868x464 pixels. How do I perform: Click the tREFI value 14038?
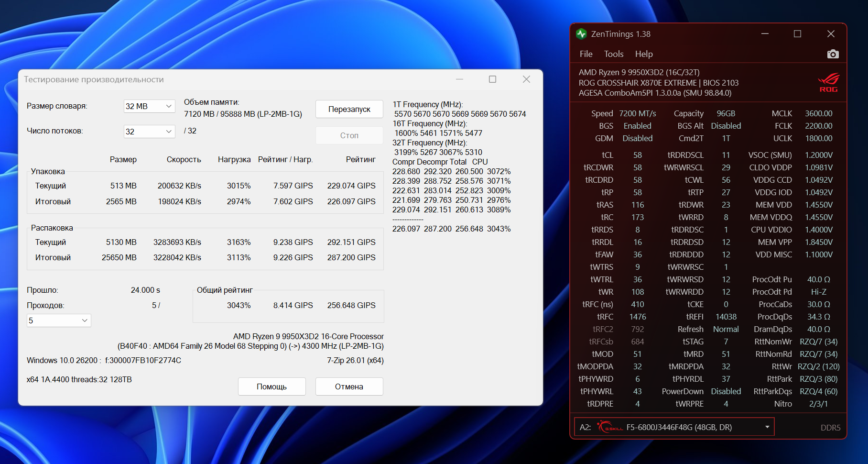(726, 317)
